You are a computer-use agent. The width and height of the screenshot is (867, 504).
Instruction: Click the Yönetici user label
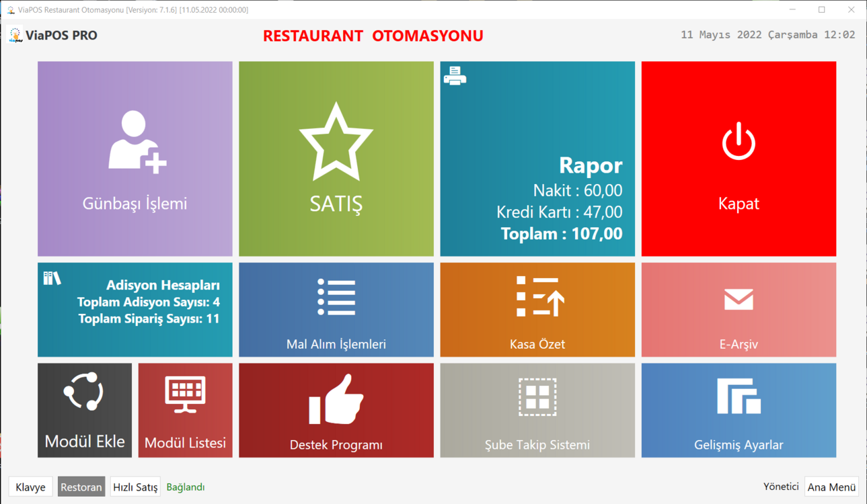coord(781,487)
